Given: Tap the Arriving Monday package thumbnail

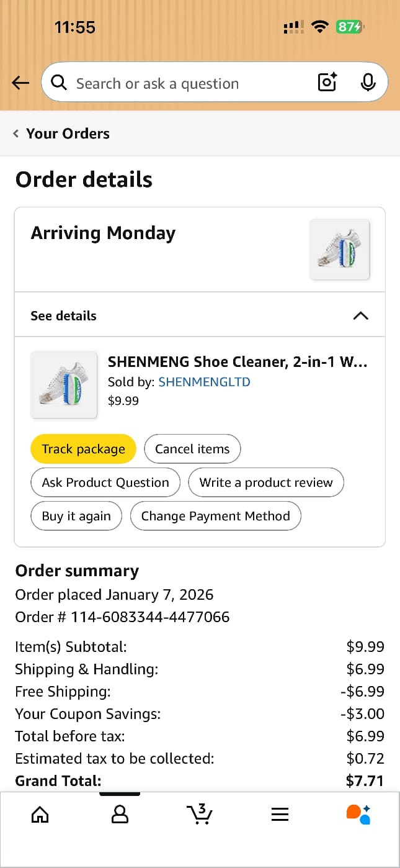Looking at the screenshot, I should point(339,249).
